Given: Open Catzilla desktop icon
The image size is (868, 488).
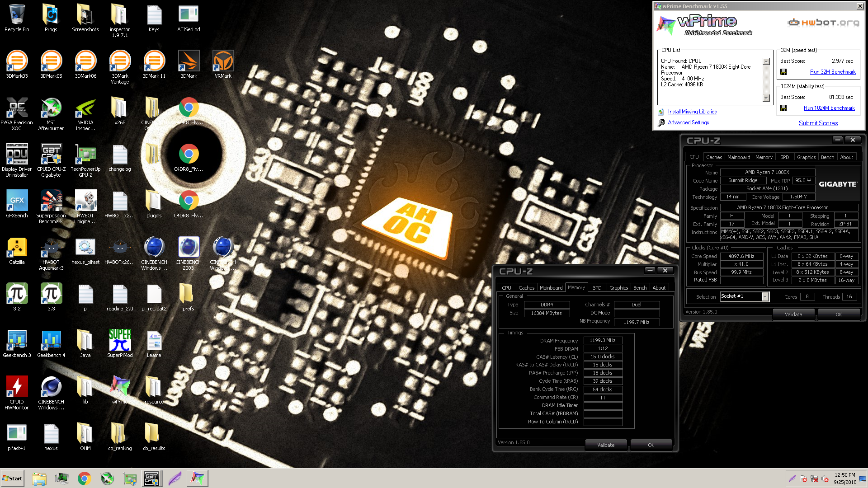Looking at the screenshot, I should click(17, 250).
